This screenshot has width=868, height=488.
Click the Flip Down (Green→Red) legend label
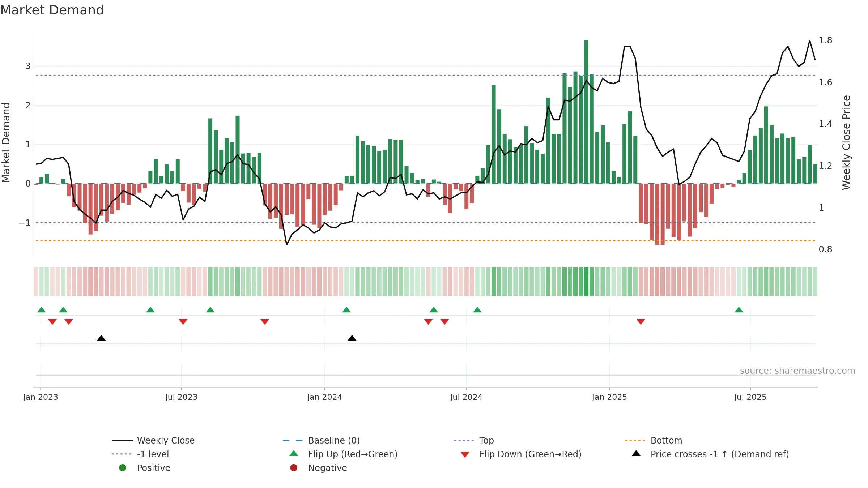click(530, 454)
